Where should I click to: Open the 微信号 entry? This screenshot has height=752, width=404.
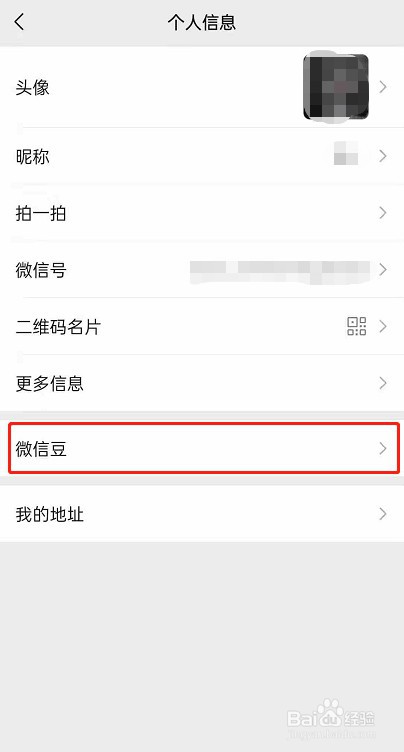pos(41,270)
